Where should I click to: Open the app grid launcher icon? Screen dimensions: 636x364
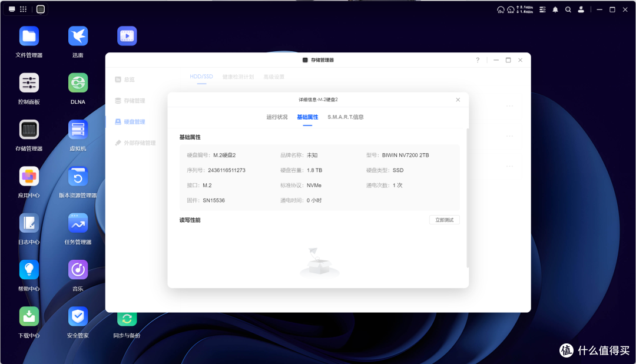tap(23, 9)
